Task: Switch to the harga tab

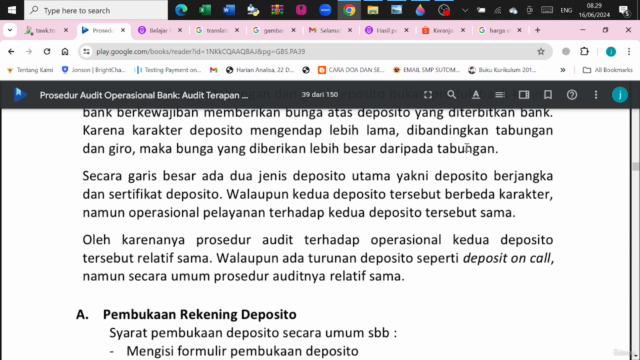Action: click(499, 30)
